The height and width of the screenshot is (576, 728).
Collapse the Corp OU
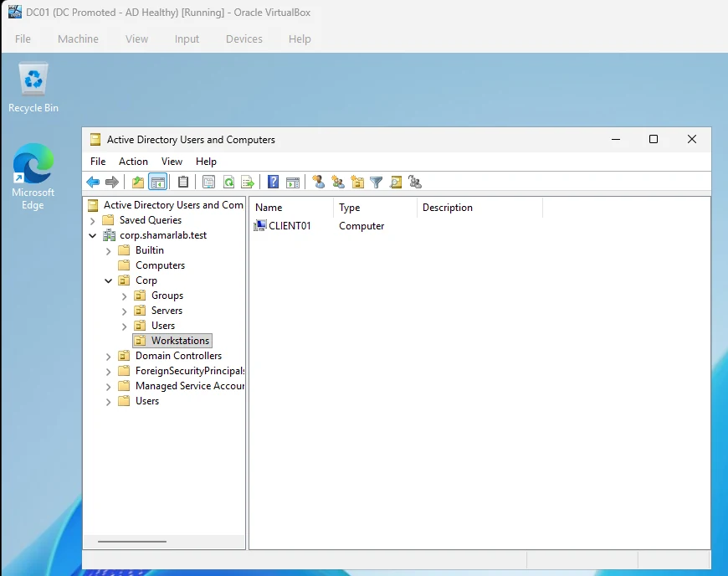click(x=108, y=280)
